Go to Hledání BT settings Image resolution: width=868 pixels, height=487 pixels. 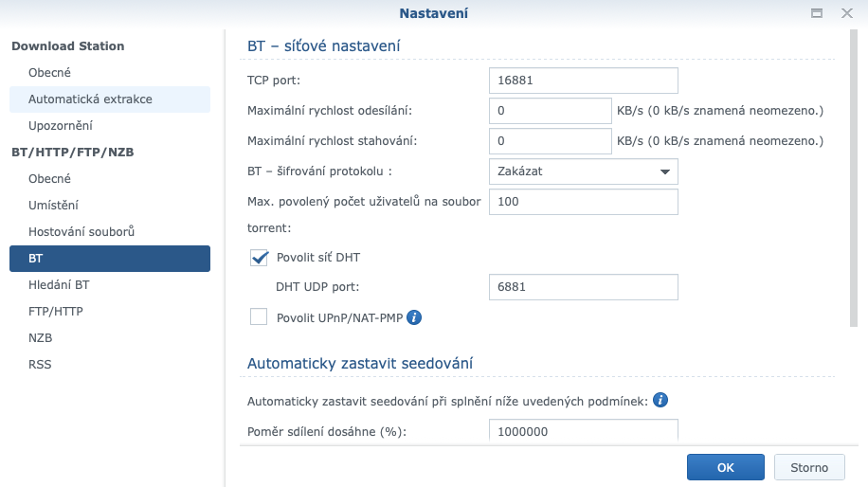point(110,284)
